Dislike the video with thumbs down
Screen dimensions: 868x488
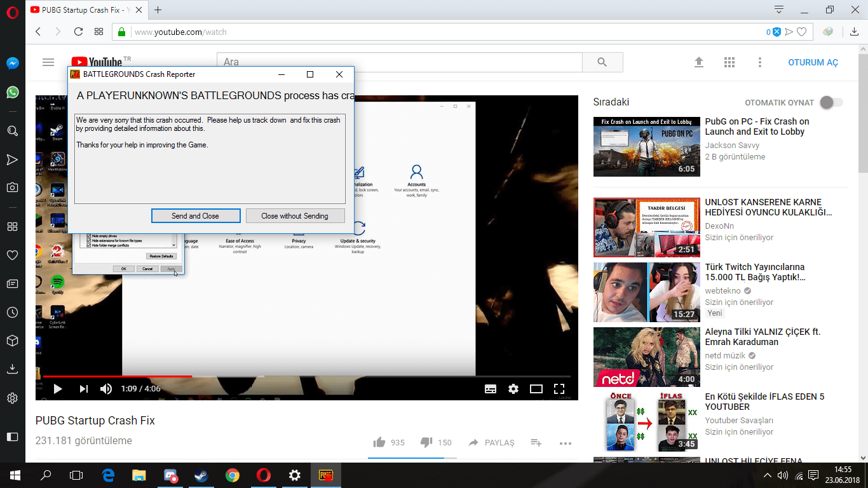coord(426,442)
